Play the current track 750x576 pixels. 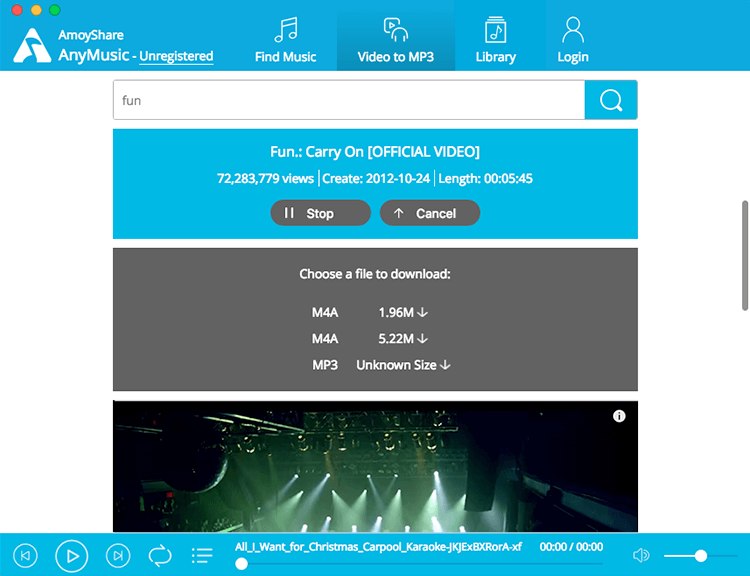tap(72, 556)
